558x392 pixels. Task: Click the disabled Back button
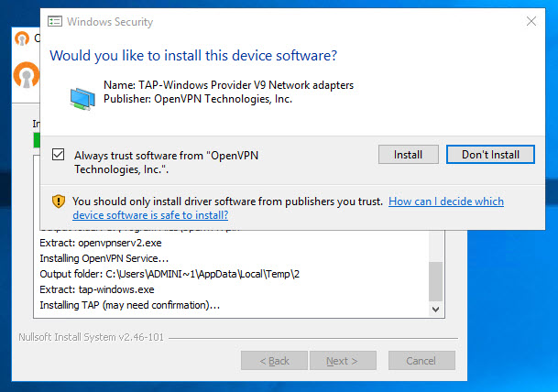(274, 361)
